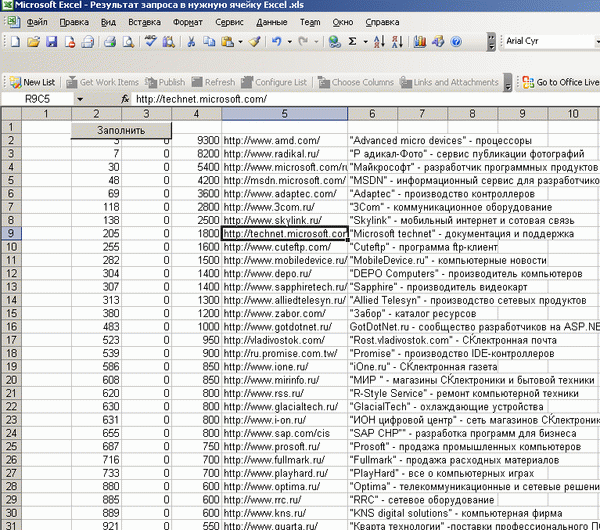Cut selection with the scissors icon

191,41
